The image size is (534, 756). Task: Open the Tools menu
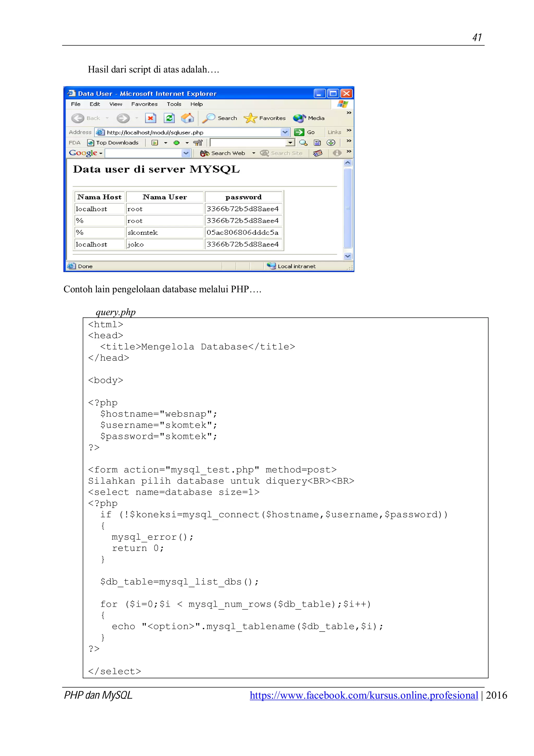point(174,104)
